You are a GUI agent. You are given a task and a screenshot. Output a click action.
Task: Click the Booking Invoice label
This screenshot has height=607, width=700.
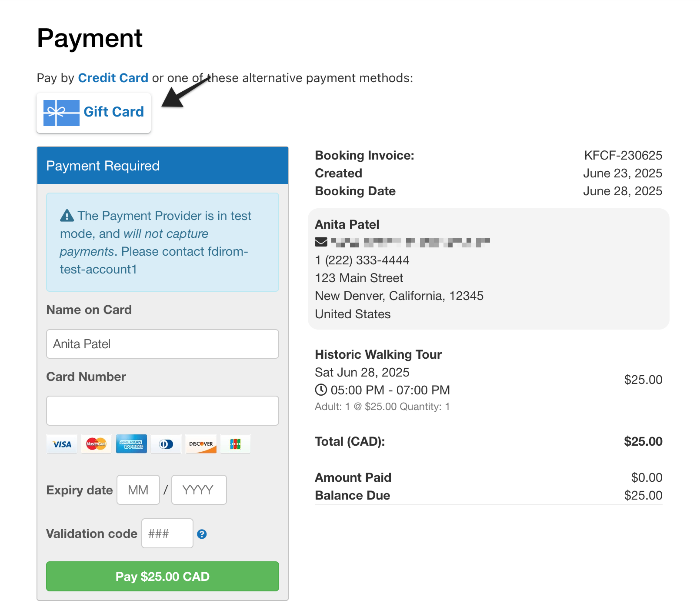coord(364,155)
